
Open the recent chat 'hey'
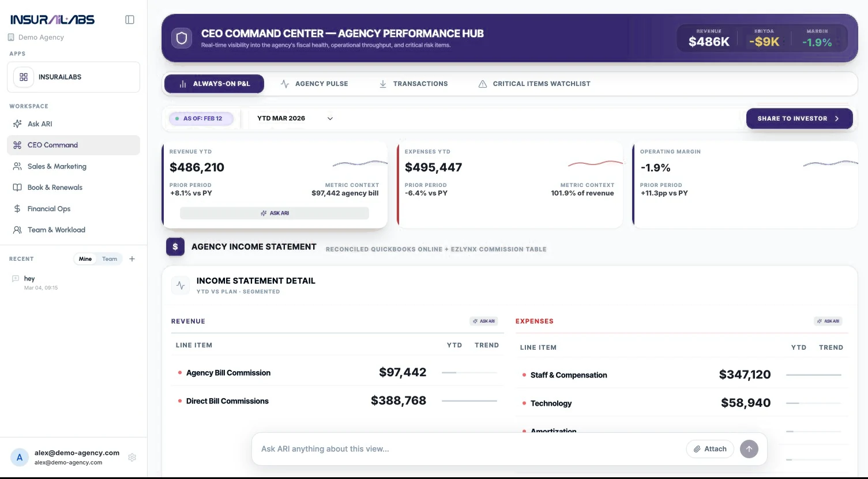[73, 282]
